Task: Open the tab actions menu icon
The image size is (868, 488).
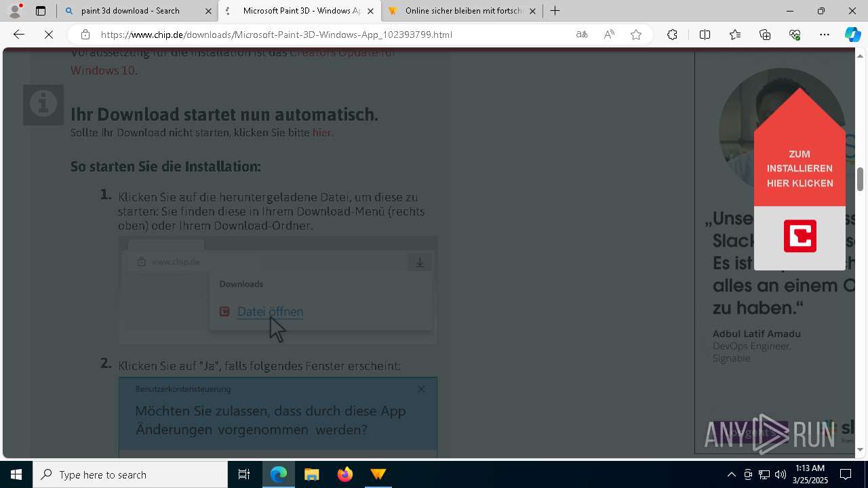Action: click(x=41, y=11)
